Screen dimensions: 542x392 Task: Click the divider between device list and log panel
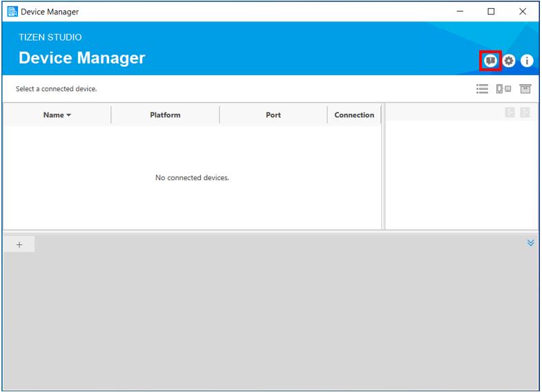point(271,232)
